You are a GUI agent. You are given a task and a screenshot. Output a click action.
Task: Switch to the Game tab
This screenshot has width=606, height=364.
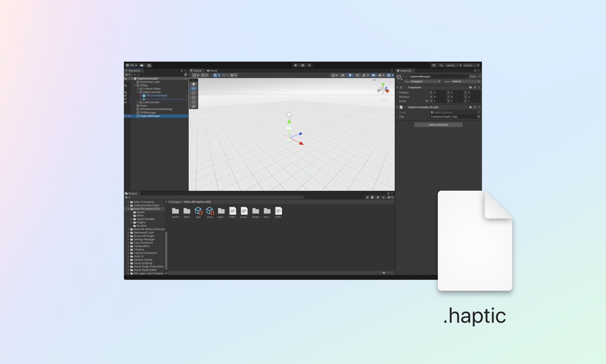tap(212, 71)
